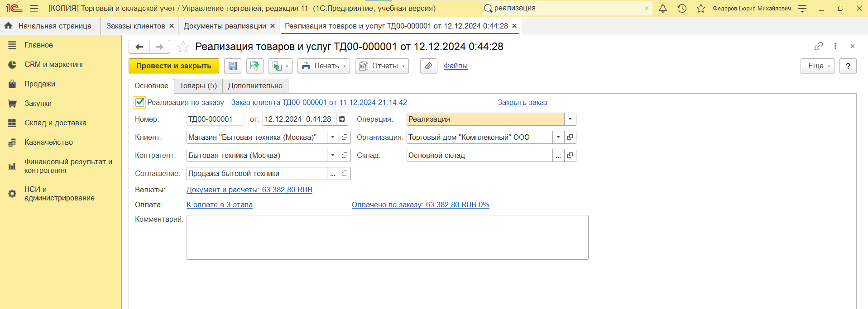The height and width of the screenshot is (309, 868).
Task: Open Печать dropdown menu
Action: click(324, 66)
